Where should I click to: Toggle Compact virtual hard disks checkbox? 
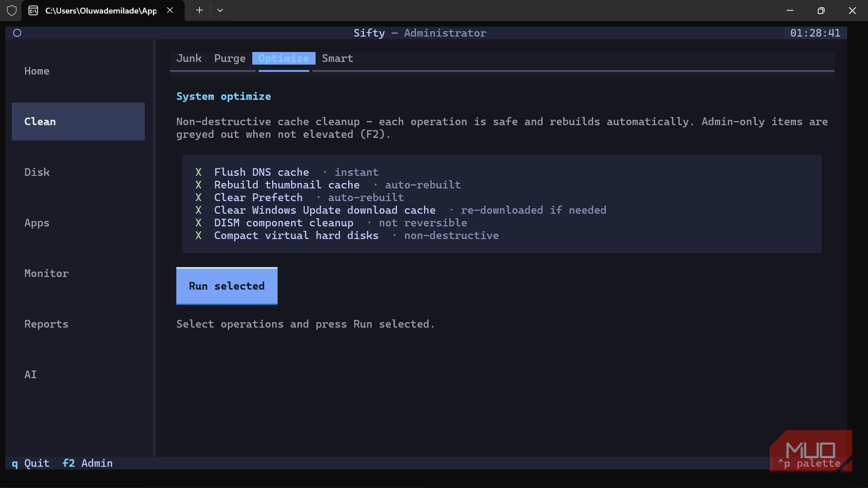[x=198, y=235]
